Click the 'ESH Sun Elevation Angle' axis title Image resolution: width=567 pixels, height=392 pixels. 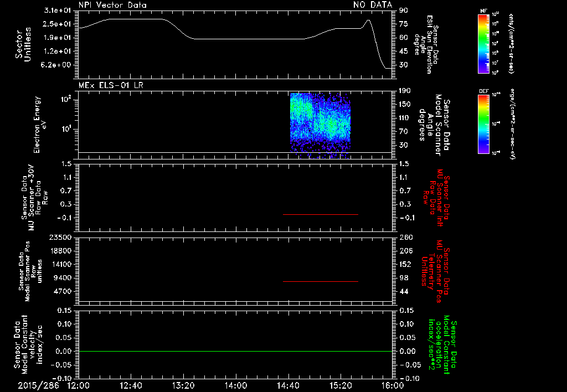coord(426,44)
